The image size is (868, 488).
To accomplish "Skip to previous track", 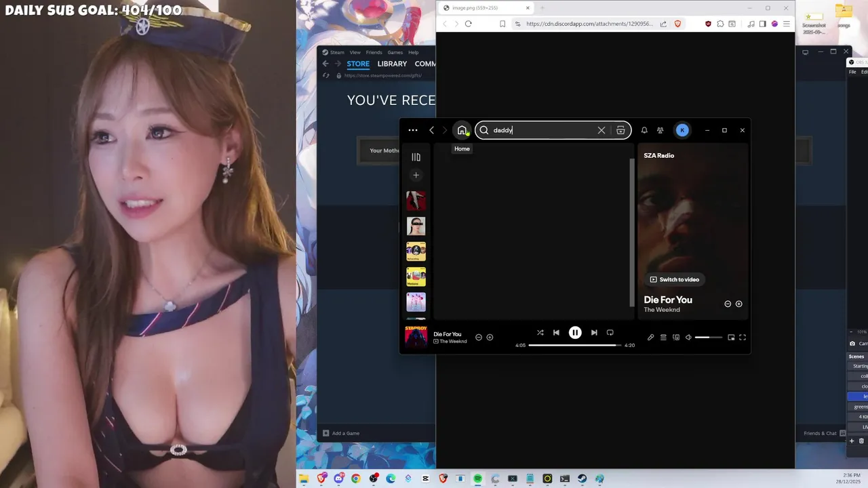I will (x=556, y=333).
